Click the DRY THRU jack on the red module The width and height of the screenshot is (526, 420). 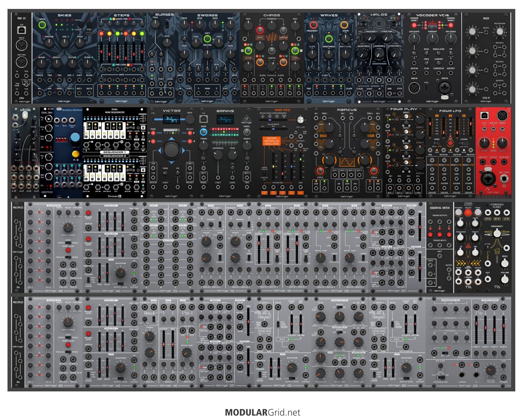[504, 178]
